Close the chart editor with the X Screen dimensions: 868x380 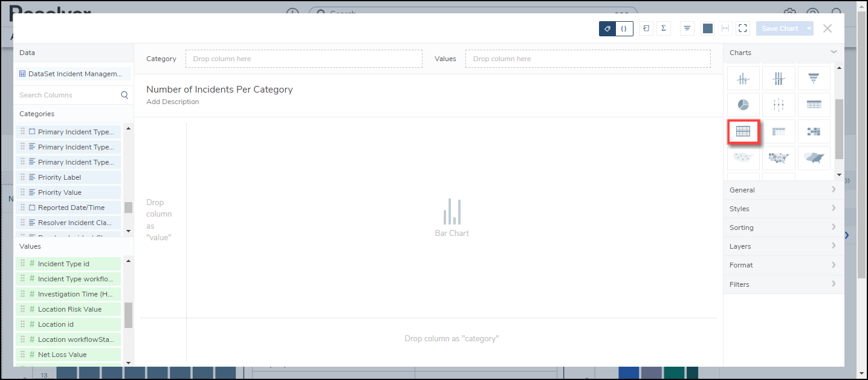(x=828, y=28)
